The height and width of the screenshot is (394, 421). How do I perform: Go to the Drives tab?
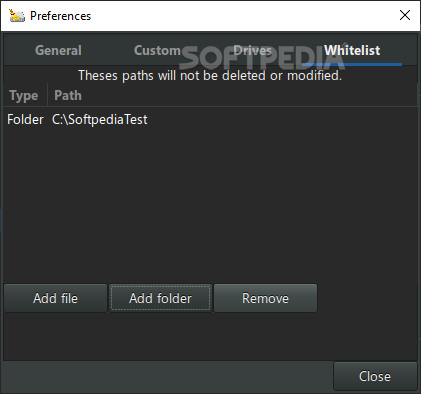click(x=253, y=50)
